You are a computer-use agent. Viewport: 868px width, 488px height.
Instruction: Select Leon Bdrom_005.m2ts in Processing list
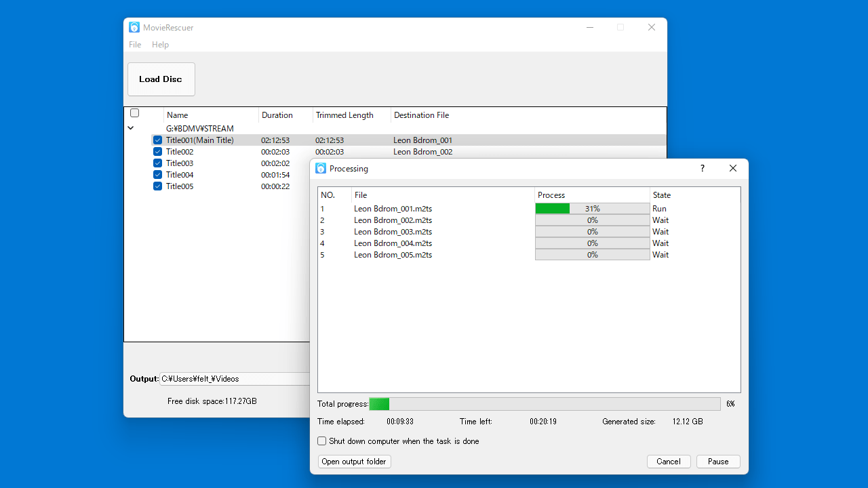tap(393, 255)
